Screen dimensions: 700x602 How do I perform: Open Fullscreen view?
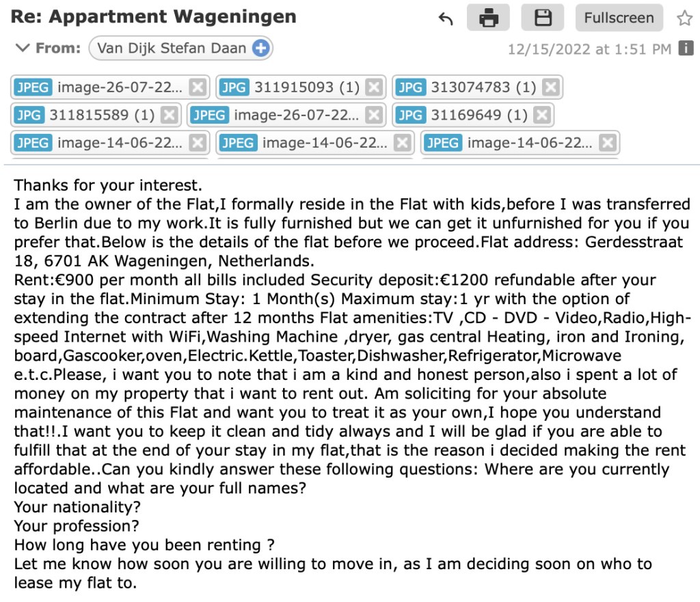[x=619, y=18]
